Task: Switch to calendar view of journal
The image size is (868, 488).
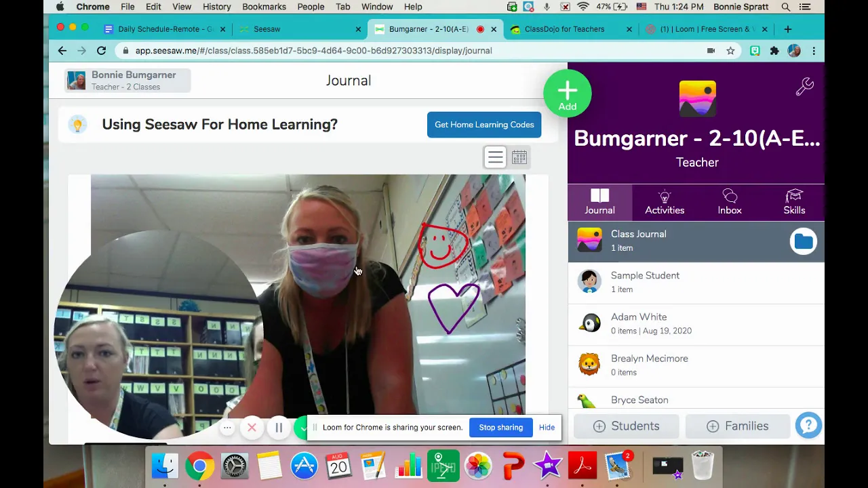Action: coord(519,157)
